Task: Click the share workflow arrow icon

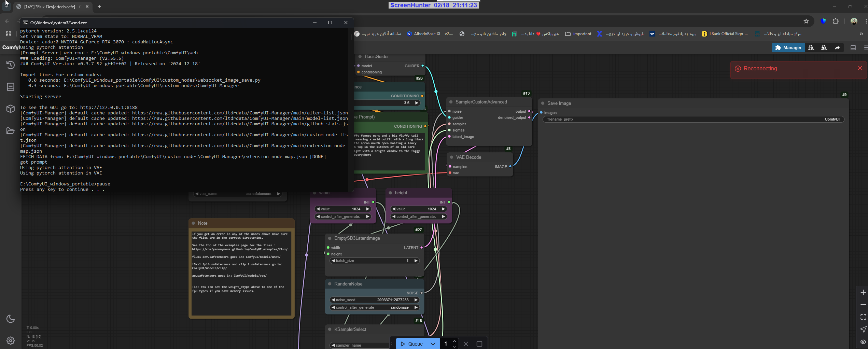Action: [x=837, y=48]
